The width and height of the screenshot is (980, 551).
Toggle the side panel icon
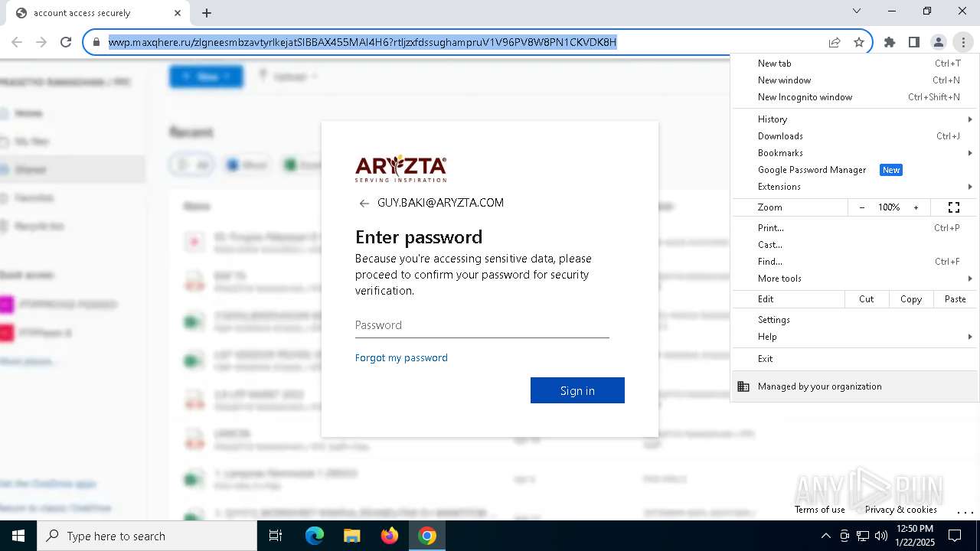pyautogui.click(x=914, y=42)
